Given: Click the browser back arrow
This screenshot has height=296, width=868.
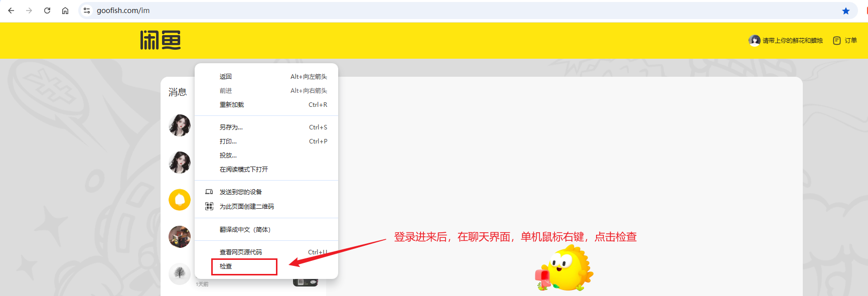Looking at the screenshot, I should 11,11.
